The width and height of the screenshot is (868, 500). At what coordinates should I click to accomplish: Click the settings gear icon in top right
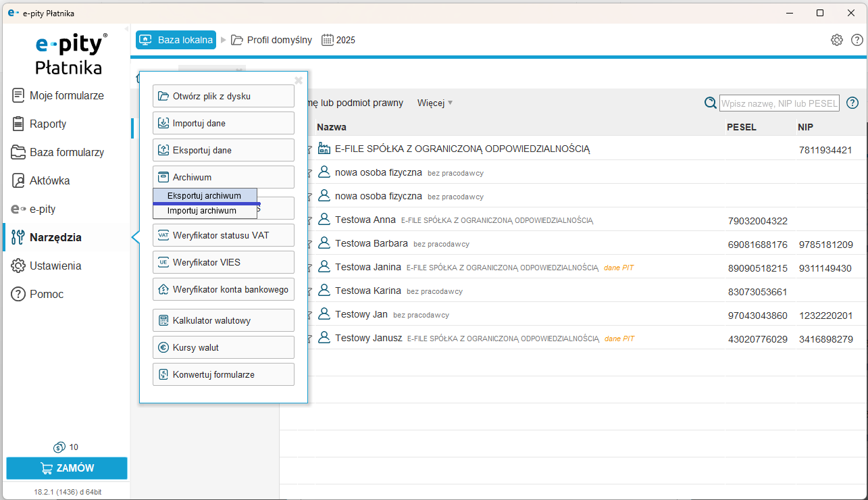pyautogui.click(x=836, y=40)
